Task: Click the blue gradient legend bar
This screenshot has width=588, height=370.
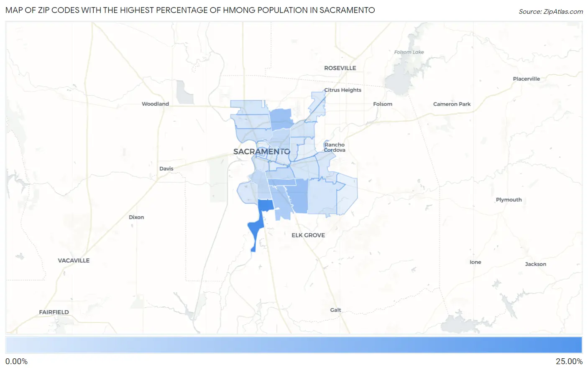Action: point(294,345)
